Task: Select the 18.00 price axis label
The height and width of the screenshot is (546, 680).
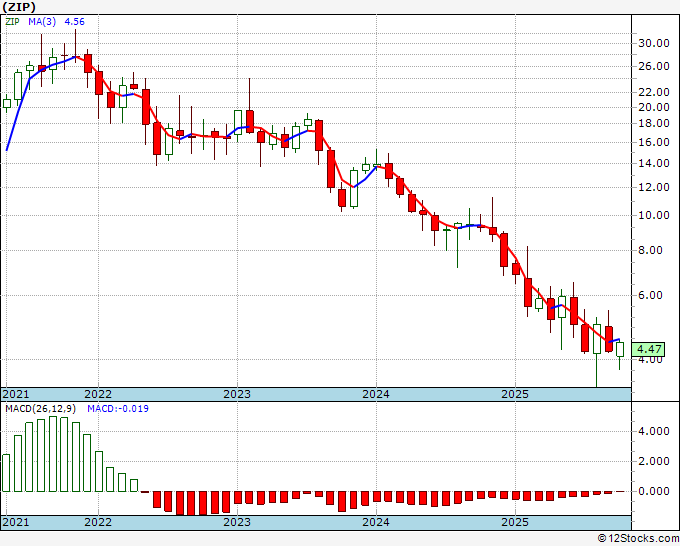Action: pos(654,123)
